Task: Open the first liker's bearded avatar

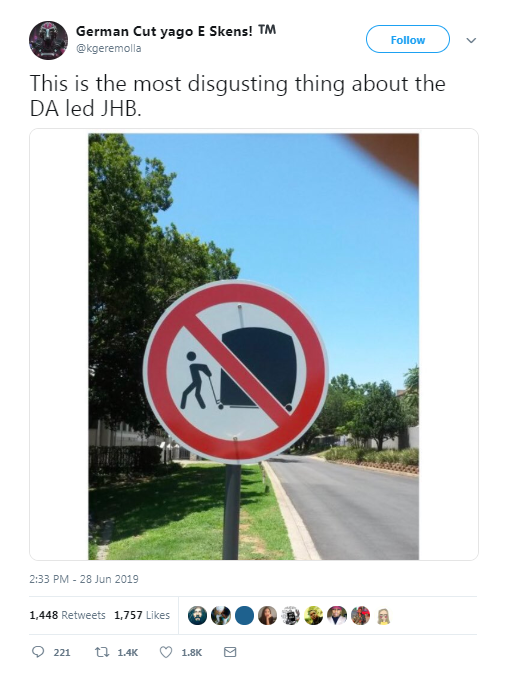Action: [197, 615]
